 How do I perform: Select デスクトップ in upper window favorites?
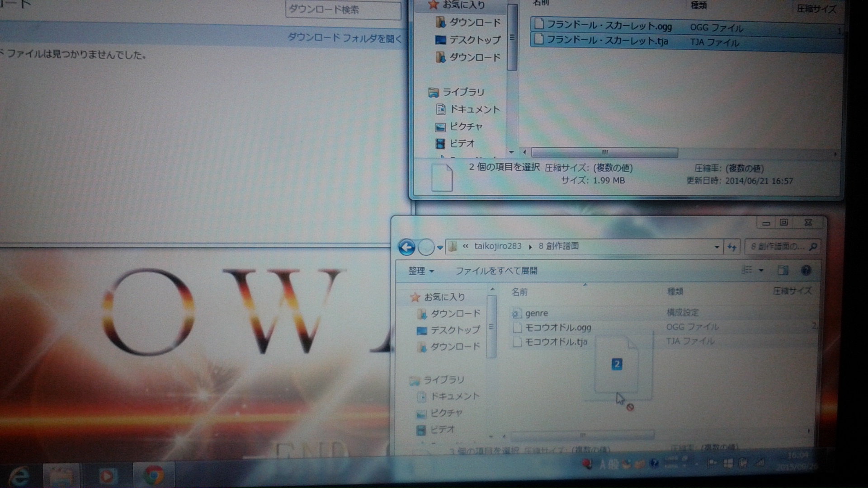(x=474, y=40)
